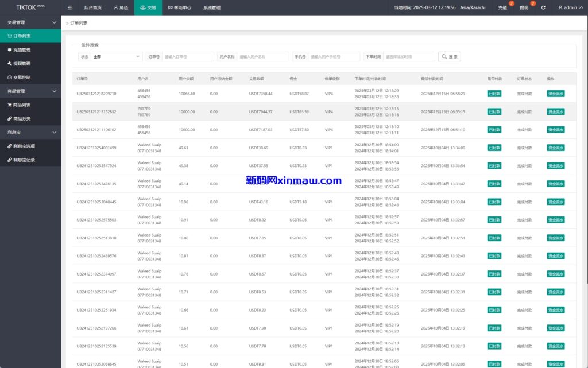Open the 帮助中心 top menu
Image resolution: width=588 pixels, height=368 pixels.
pyautogui.click(x=179, y=7)
